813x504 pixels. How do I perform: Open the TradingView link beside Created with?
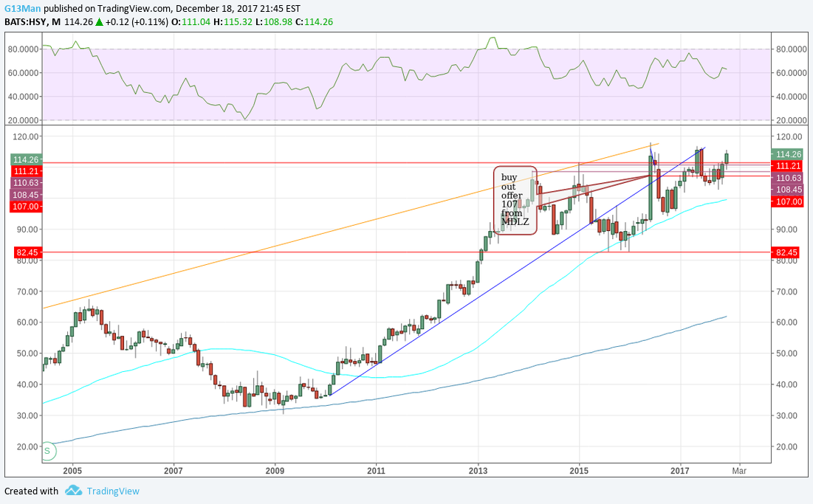(113, 491)
